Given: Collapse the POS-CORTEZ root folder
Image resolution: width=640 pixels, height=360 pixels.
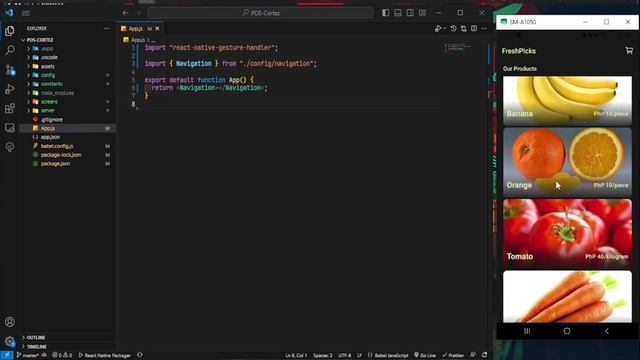Looking at the screenshot, I should coord(23,40).
